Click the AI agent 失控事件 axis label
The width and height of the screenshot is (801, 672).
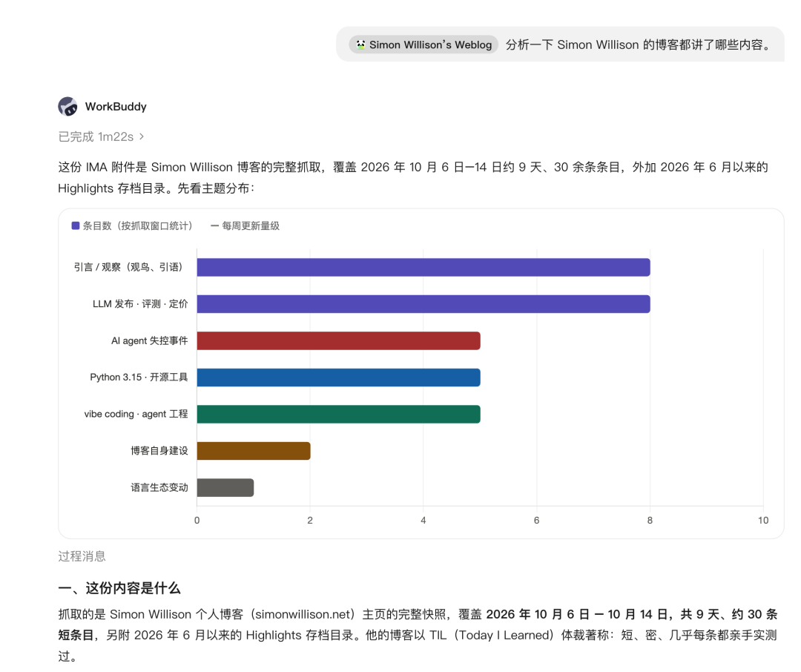150,341
